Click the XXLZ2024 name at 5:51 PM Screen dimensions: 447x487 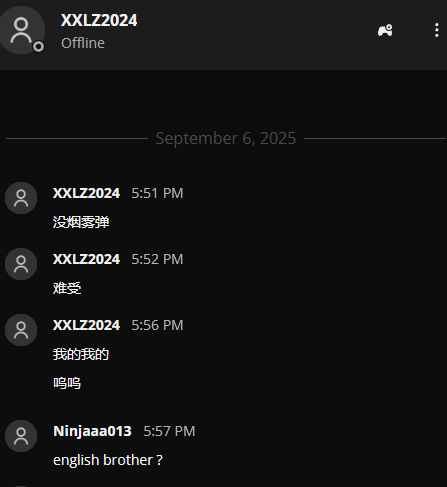[86, 193]
